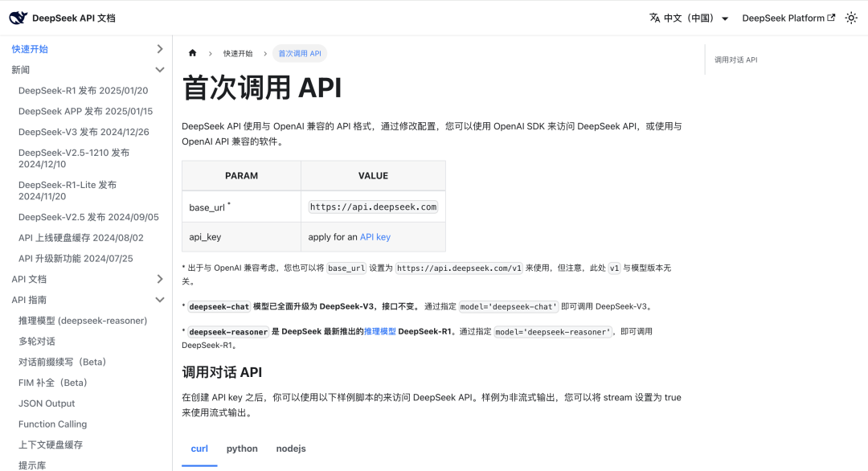Click 快速开始 in the breadcrumb
This screenshot has height=471, width=868.
pyautogui.click(x=238, y=54)
